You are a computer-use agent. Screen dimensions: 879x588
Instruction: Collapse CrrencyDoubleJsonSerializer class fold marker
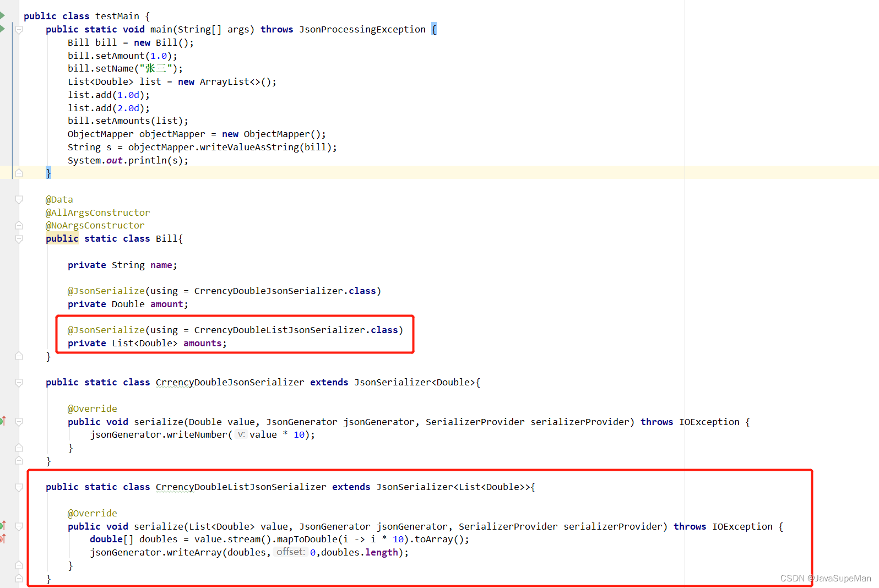(x=19, y=382)
